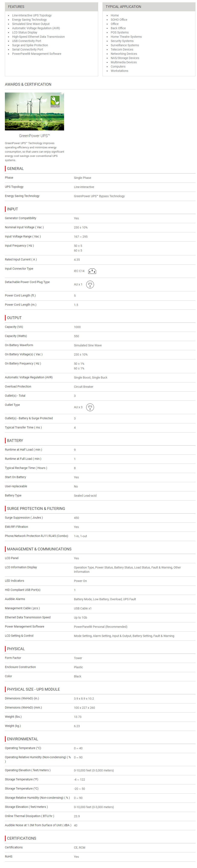Click the PowerPanel Personal (Recommended) value
This screenshot has width=197, height=868.
tap(101, 627)
